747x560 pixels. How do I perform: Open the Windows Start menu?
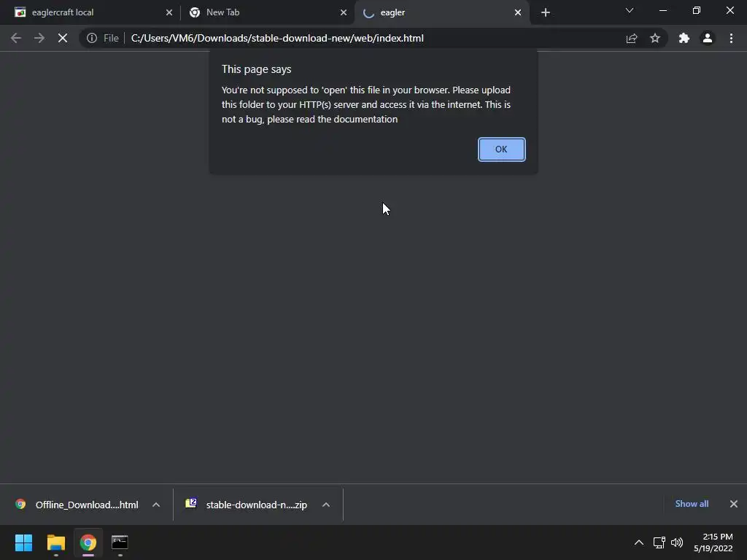pyautogui.click(x=23, y=542)
